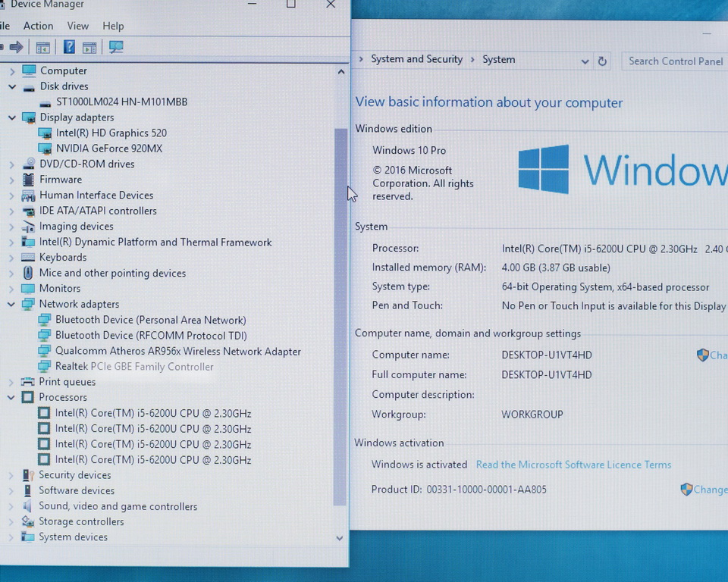Open the View menu
The image size is (728, 582).
[x=77, y=26]
